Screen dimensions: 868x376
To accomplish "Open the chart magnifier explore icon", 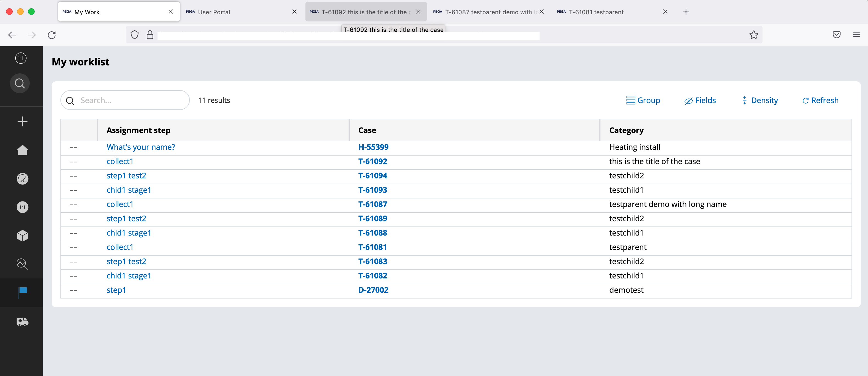I will [22, 264].
